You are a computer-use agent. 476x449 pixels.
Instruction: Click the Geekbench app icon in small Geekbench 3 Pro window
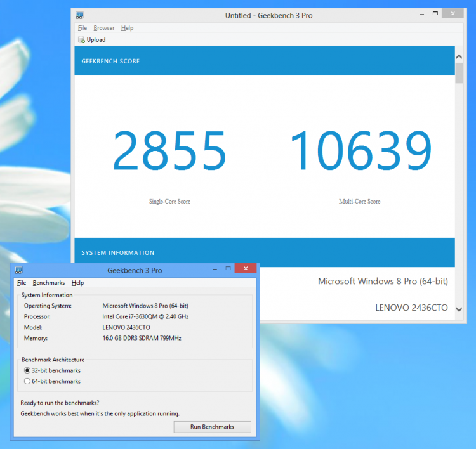click(19, 270)
